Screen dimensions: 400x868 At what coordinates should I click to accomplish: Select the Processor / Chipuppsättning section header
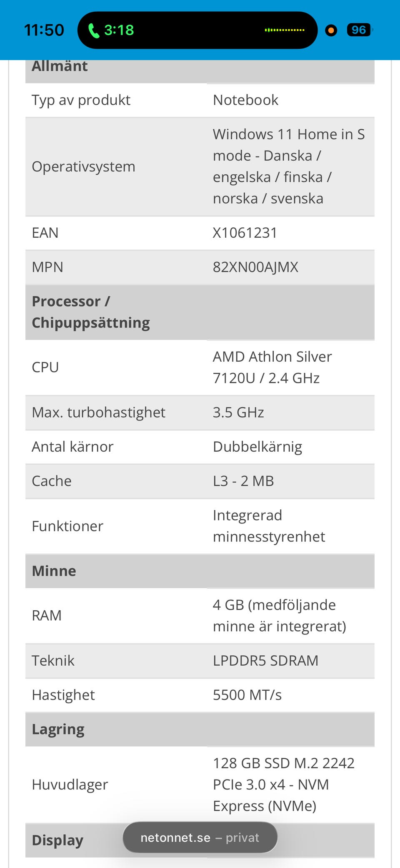point(200,312)
